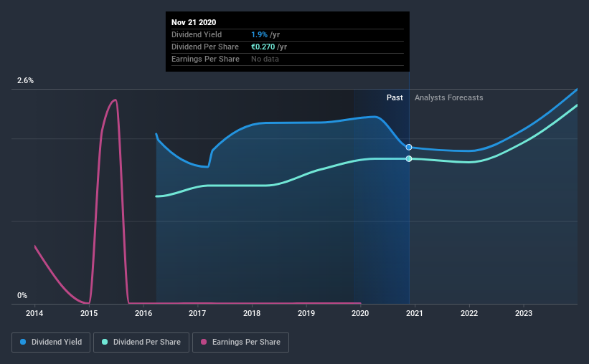Click the 2015 axis label

click(89, 313)
